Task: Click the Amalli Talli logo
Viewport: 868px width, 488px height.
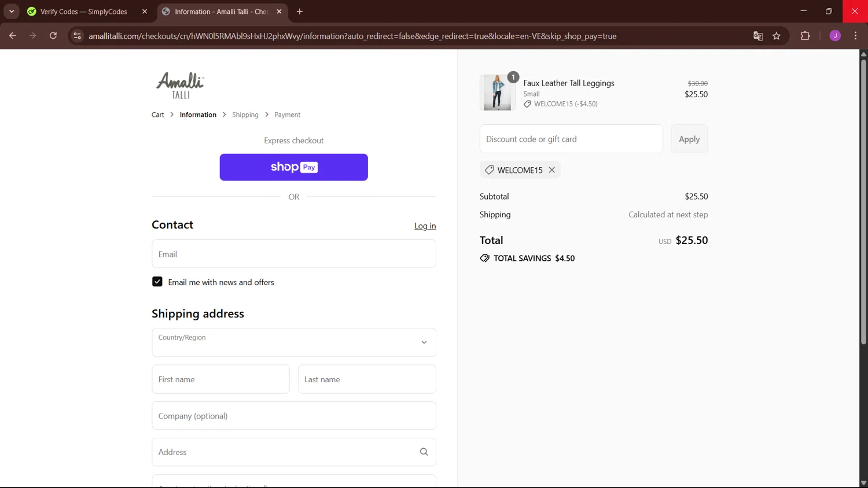Action: (180, 86)
